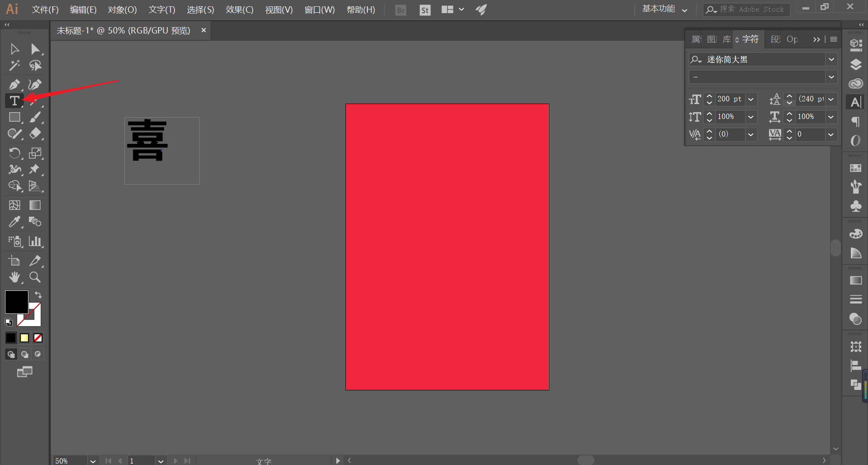Select the Hand tool

(14, 277)
